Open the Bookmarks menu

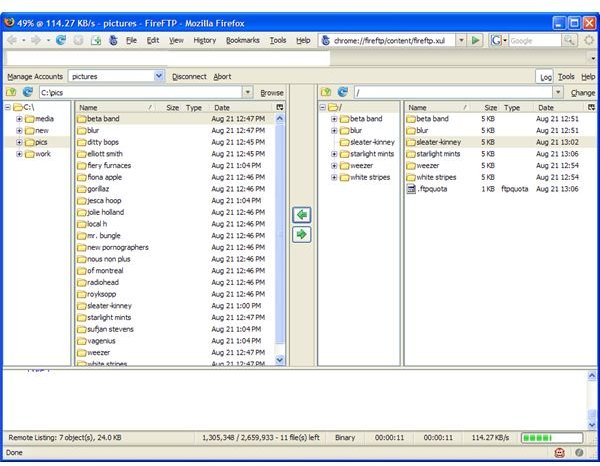pos(243,40)
